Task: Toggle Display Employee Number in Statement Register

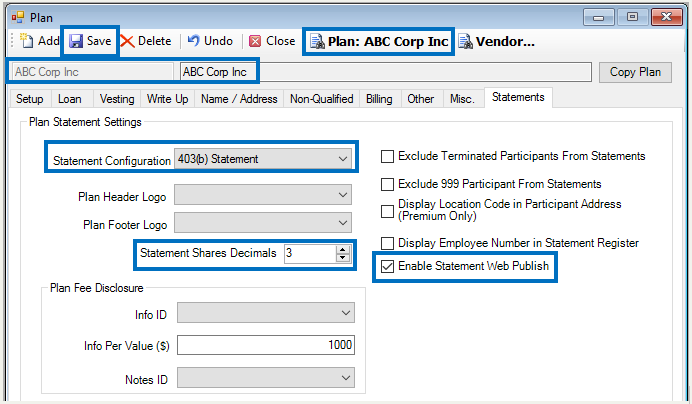Action: [387, 243]
